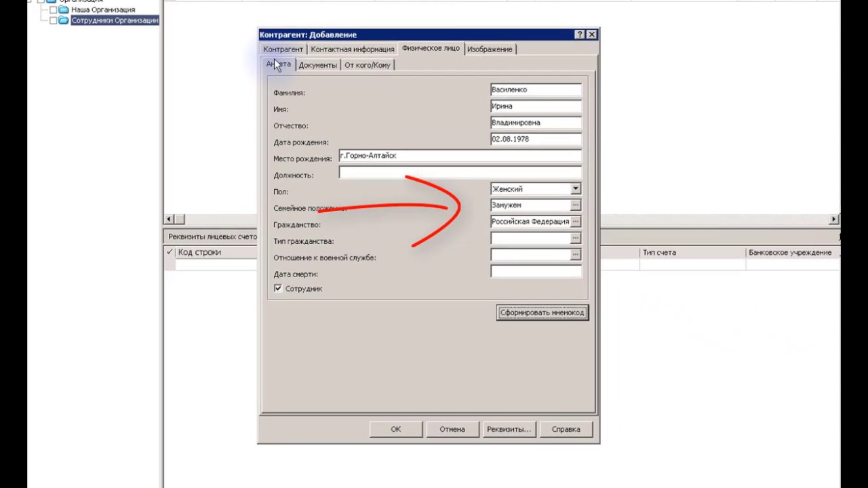Click the Дата рождения field 02.08.1978
868x488 pixels.
[536, 139]
